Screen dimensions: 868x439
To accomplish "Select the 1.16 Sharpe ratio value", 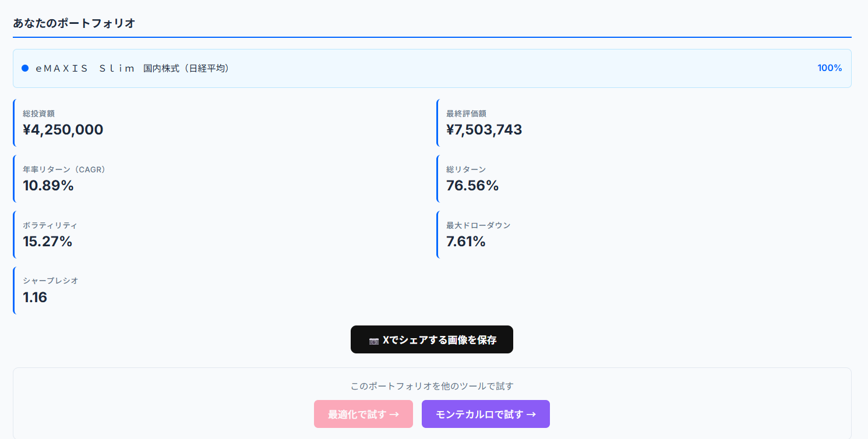I will 35,298.
